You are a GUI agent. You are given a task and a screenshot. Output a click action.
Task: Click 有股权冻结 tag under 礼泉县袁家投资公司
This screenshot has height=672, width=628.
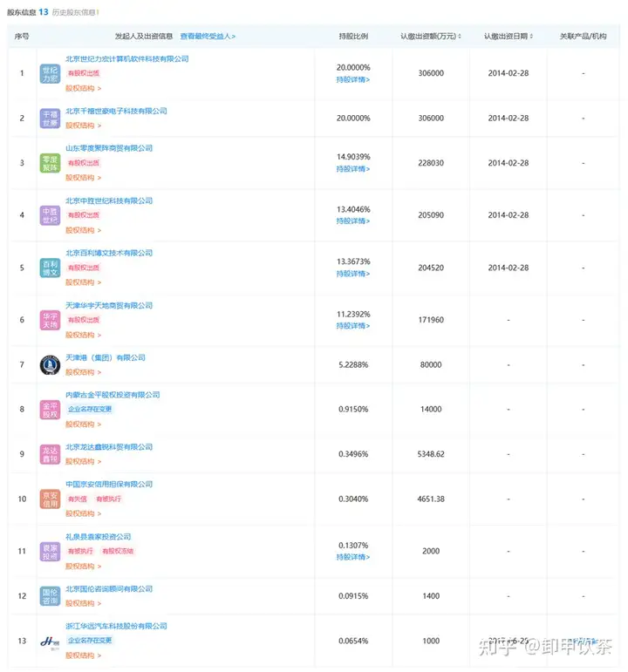click(x=118, y=551)
